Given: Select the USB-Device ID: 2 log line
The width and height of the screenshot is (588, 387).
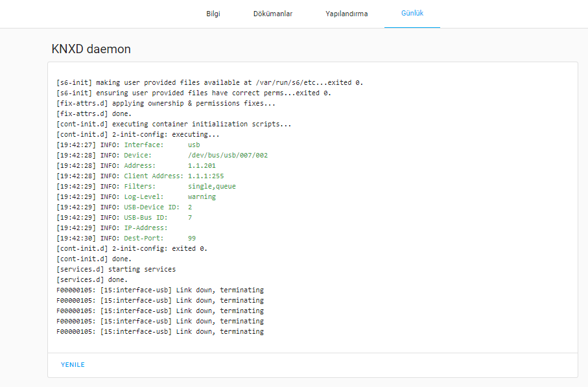Looking at the screenshot, I should point(162,207).
